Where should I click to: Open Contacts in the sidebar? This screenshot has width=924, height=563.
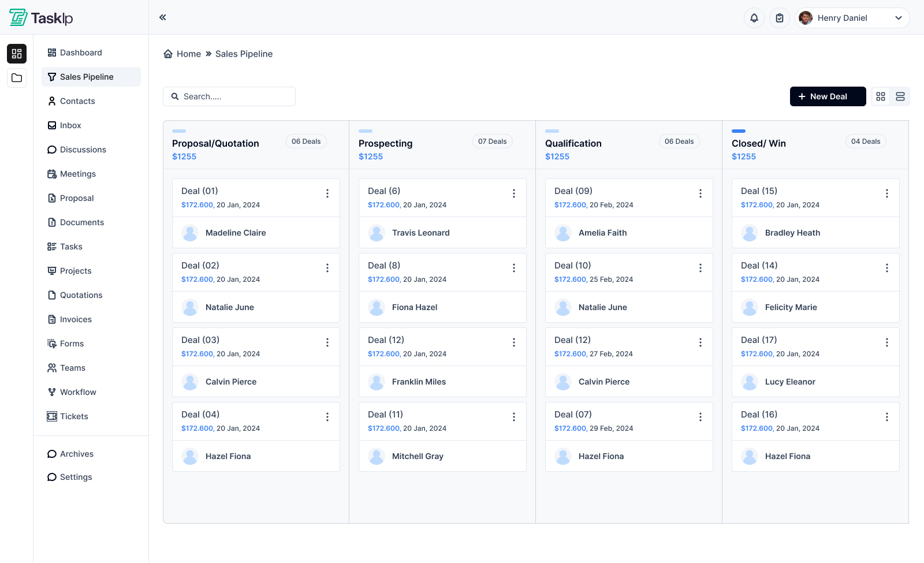coord(77,101)
